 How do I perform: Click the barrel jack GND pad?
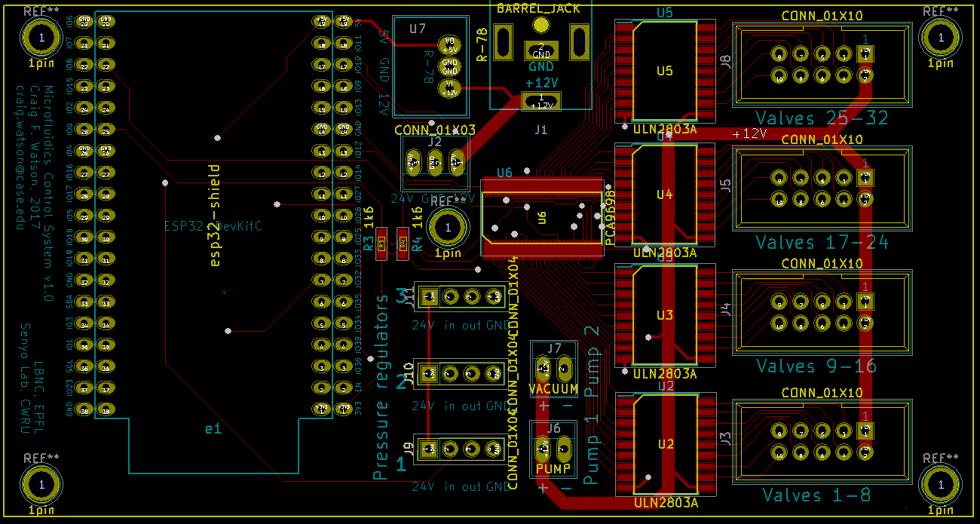click(541, 51)
